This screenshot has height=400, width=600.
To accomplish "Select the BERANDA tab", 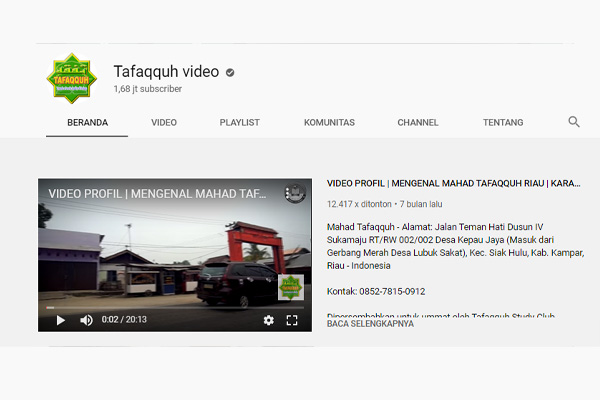I will pos(87,122).
